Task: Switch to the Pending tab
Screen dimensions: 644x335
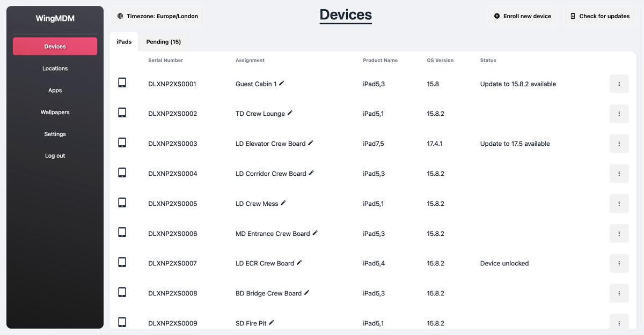Action: point(163,41)
